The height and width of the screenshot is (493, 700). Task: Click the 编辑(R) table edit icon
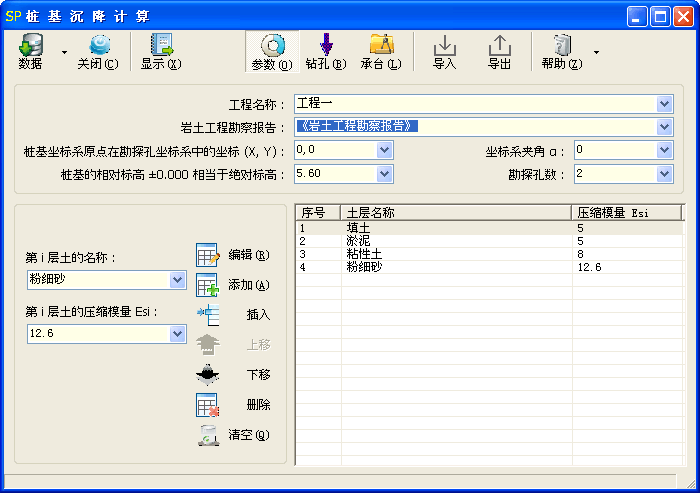click(208, 255)
